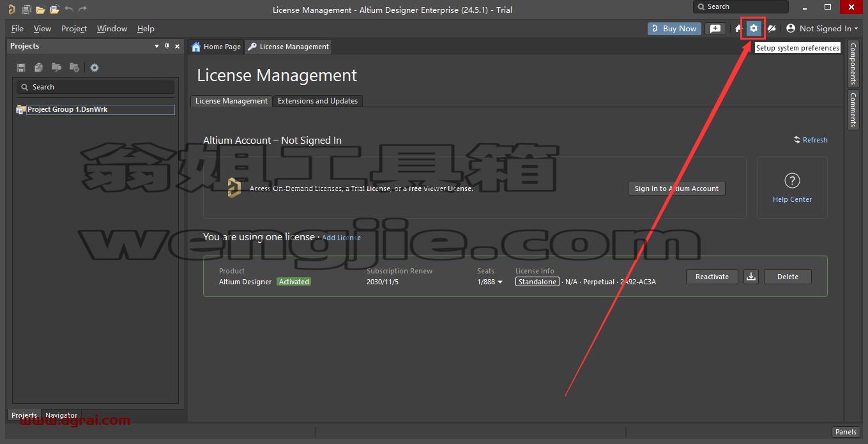This screenshot has height=444, width=868.
Task: Click the Altium logo icon in title bar
Action: coord(11,10)
